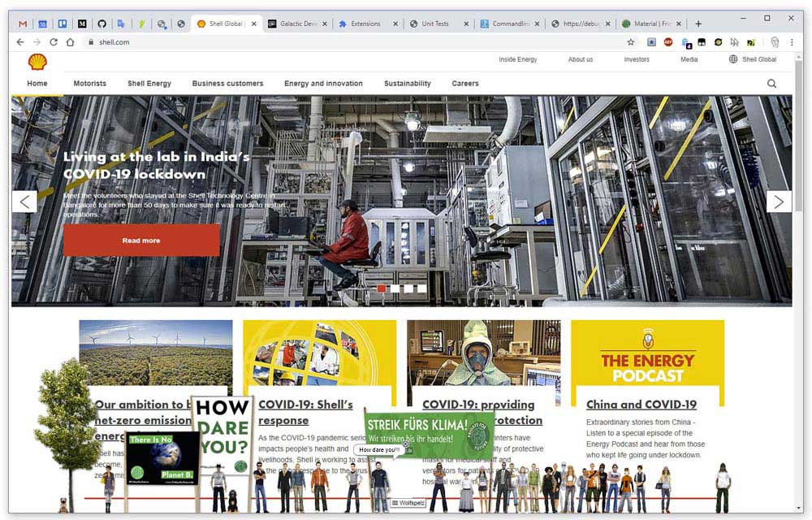Reload the shell.com page
This screenshot has height=520, width=812.
54,42
